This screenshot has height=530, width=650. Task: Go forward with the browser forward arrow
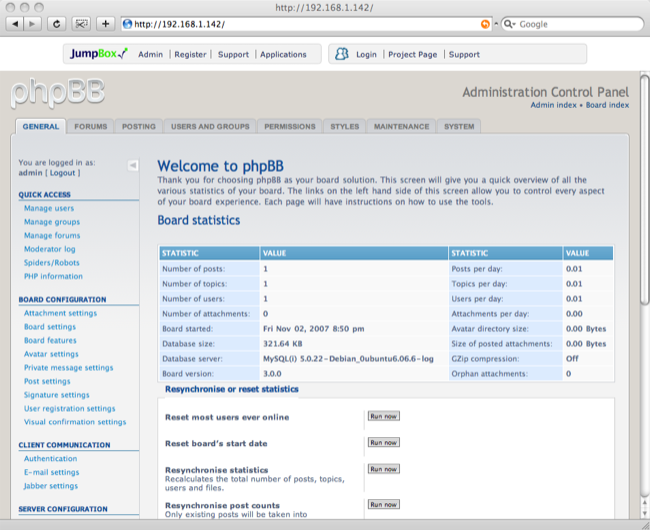[32, 24]
